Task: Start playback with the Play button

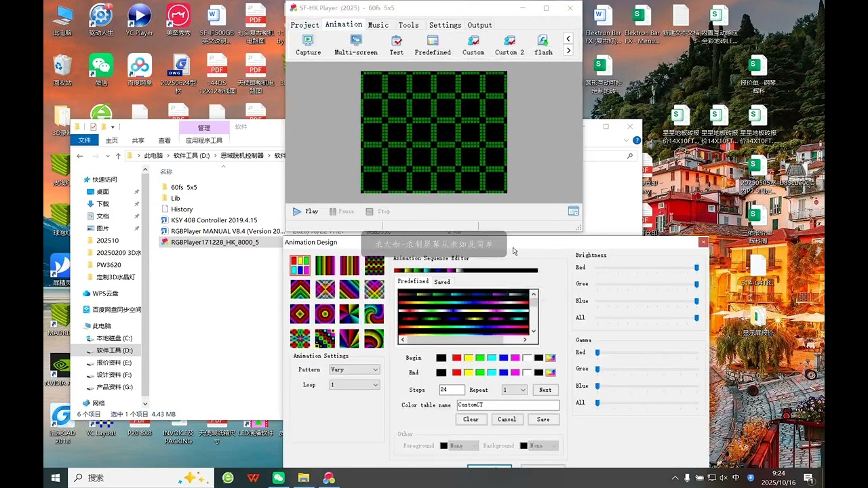Action: [305, 211]
